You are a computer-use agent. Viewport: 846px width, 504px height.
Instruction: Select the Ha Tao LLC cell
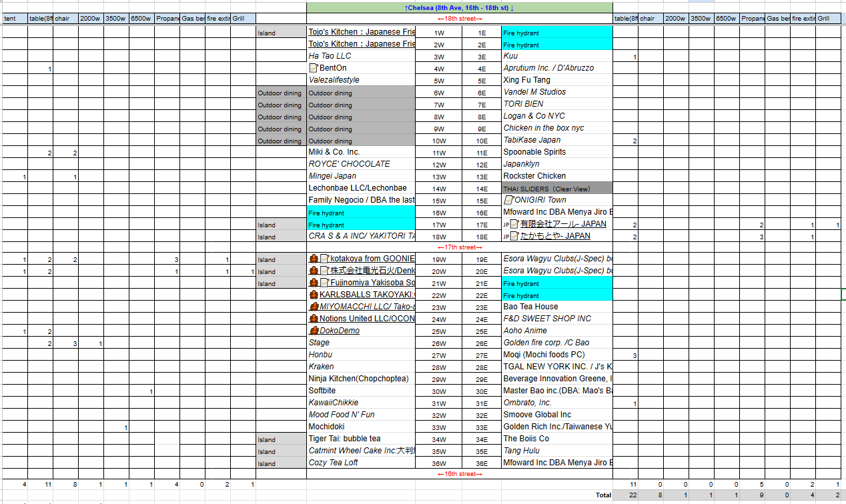coord(361,56)
